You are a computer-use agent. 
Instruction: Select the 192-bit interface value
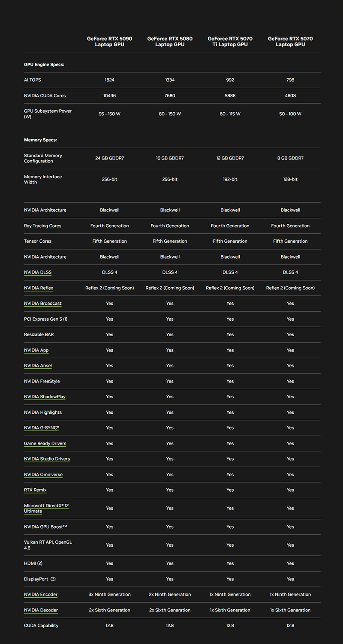230,179
